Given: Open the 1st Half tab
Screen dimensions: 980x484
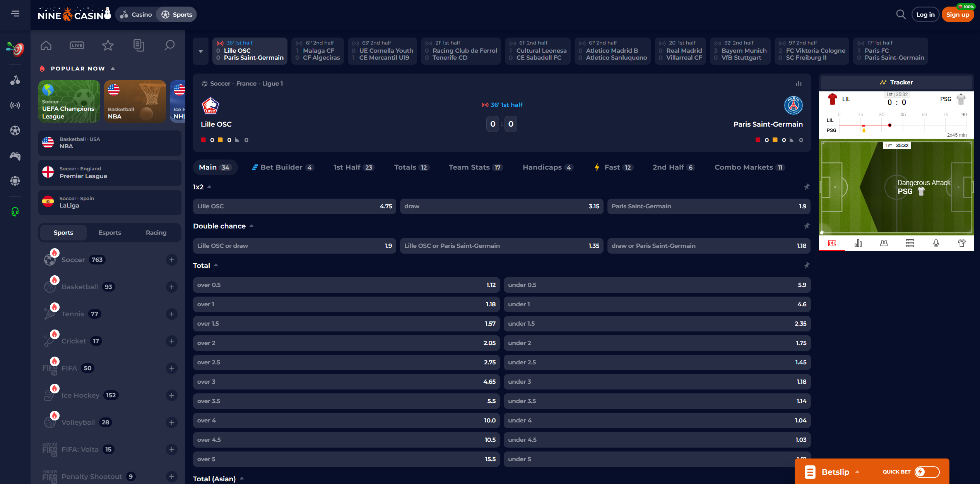Looking at the screenshot, I should pos(353,167).
